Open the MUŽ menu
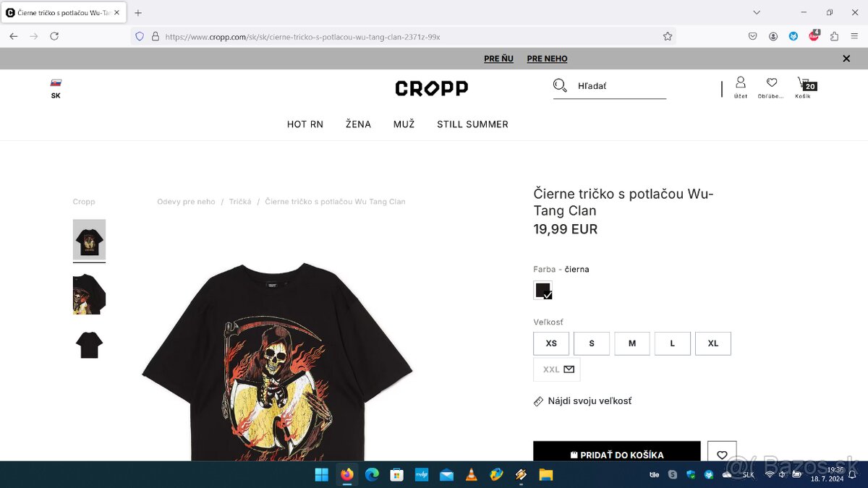868x488 pixels. tap(404, 124)
